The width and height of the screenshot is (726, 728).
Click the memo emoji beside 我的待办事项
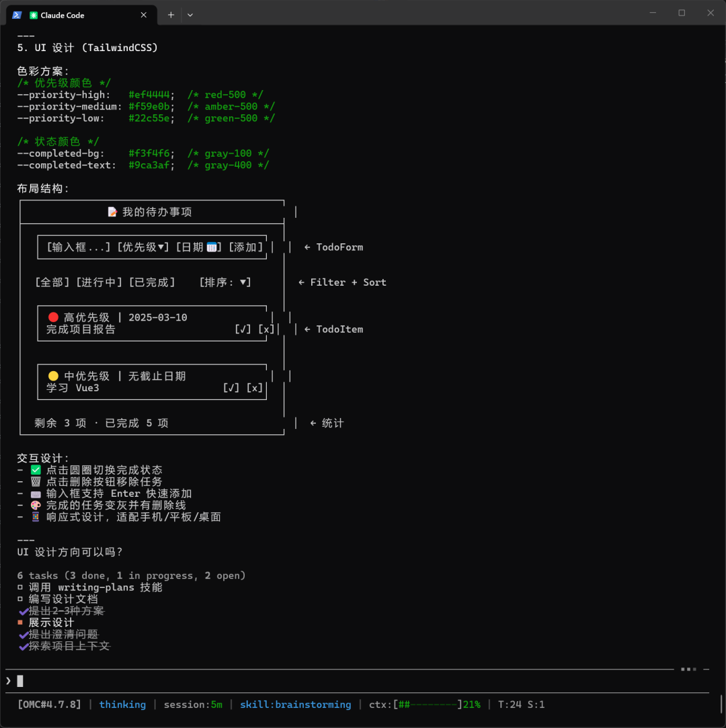coord(112,212)
